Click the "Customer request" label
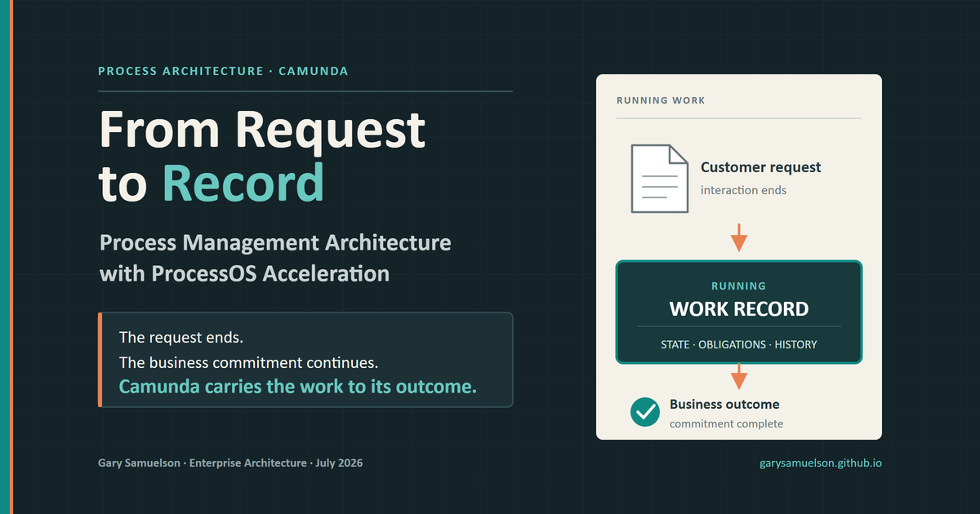The image size is (980, 514). point(761,167)
